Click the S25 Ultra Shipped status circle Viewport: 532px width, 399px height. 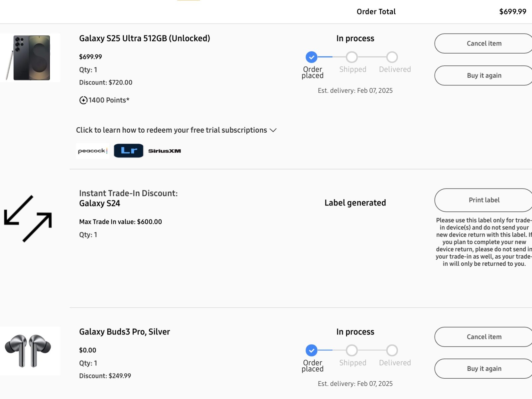(x=352, y=57)
